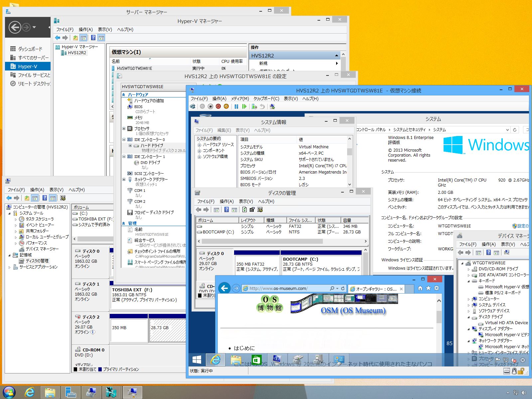Click the guest Start button
The height and width of the screenshot is (399, 532).
click(x=197, y=360)
